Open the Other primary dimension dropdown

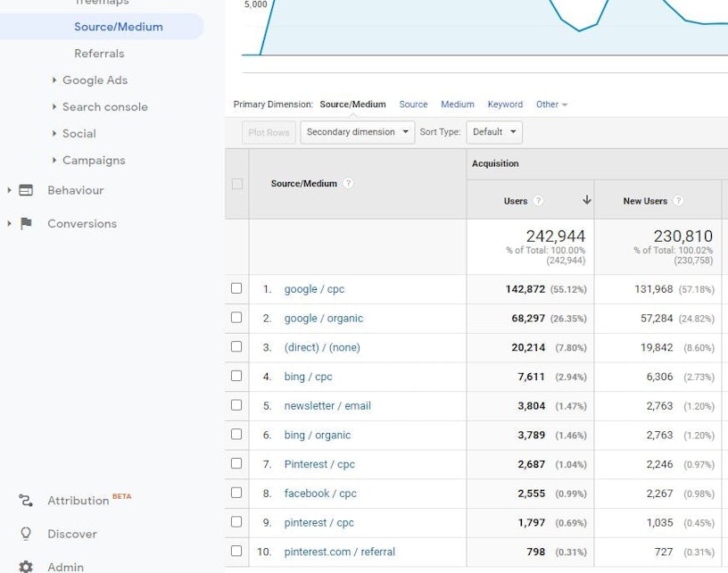coord(551,104)
